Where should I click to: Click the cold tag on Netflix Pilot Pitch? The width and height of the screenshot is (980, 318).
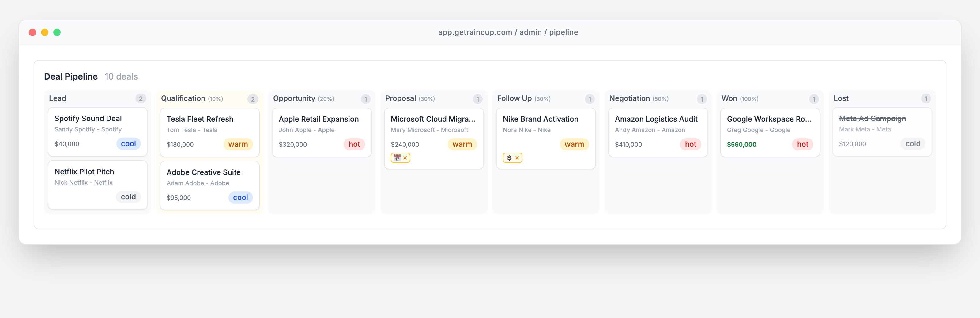click(128, 197)
